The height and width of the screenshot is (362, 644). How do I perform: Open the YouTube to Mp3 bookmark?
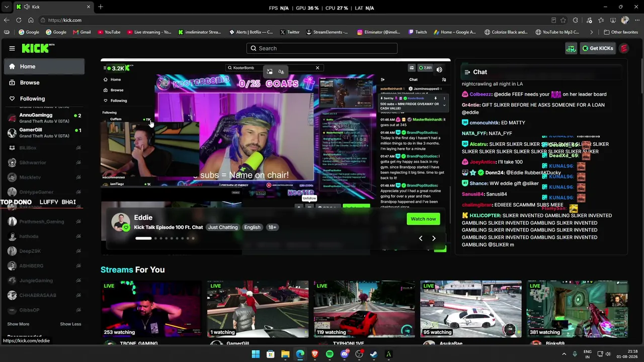click(x=557, y=32)
